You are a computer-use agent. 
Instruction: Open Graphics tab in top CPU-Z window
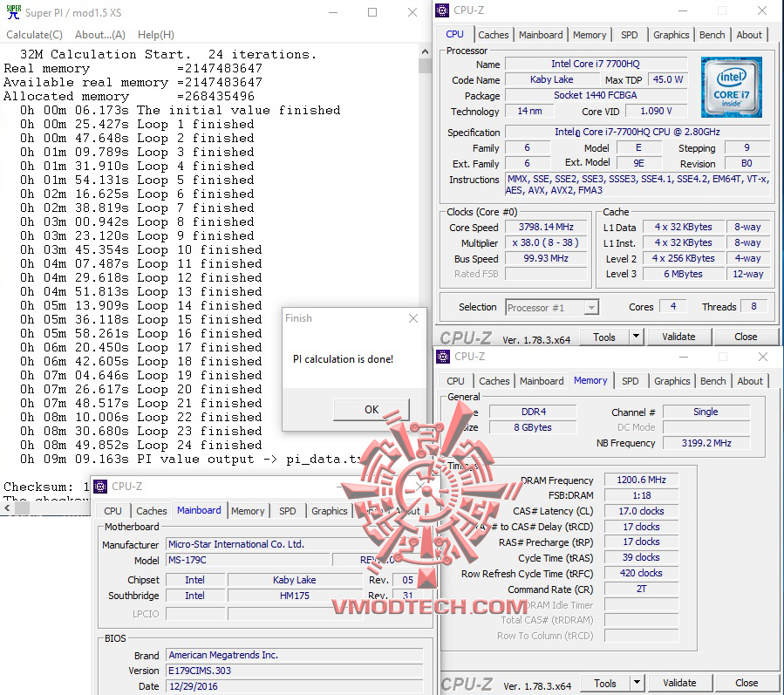671,35
